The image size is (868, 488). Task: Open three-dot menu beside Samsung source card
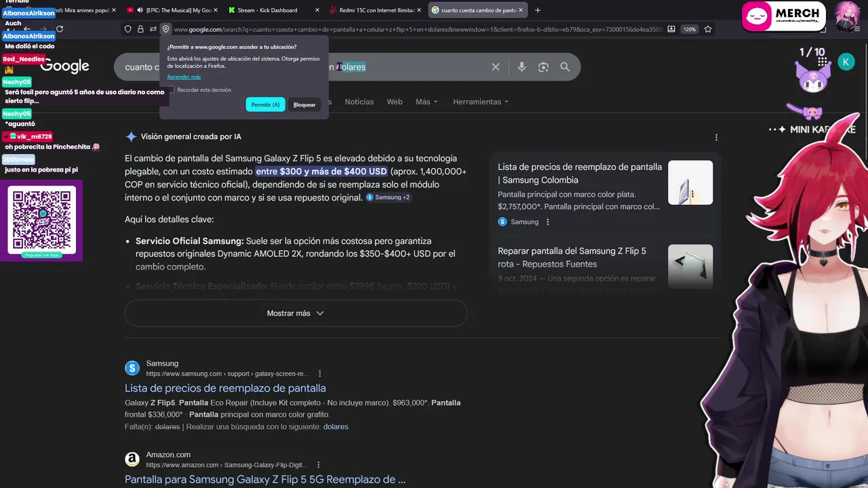coord(548,222)
